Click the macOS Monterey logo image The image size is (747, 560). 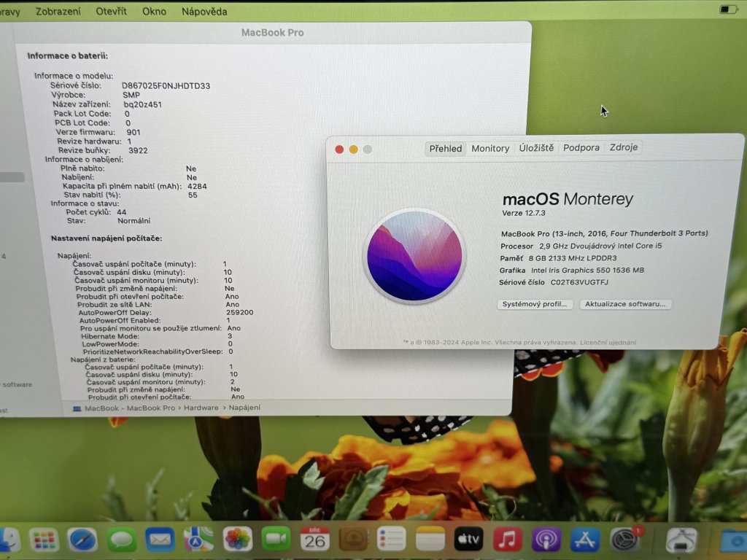[414, 256]
